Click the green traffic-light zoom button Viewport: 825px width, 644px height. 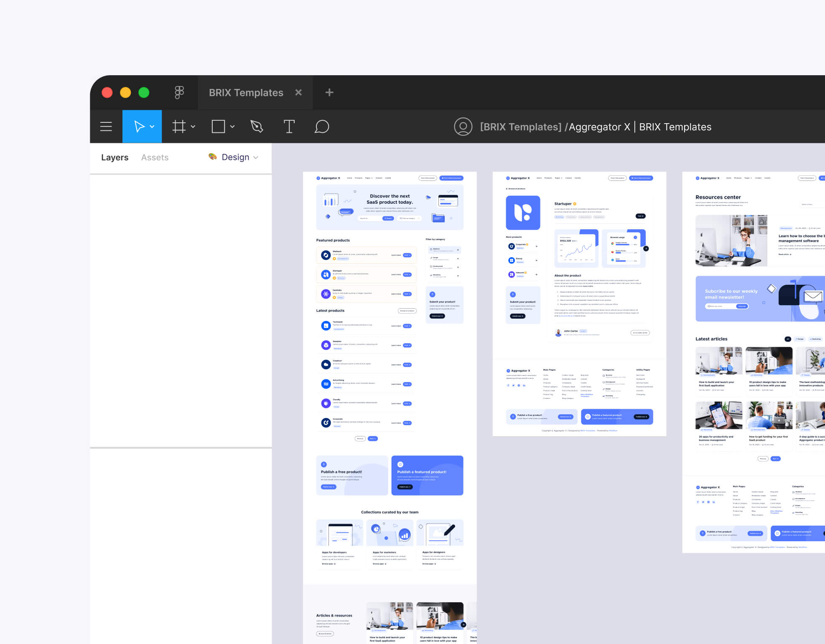point(144,92)
